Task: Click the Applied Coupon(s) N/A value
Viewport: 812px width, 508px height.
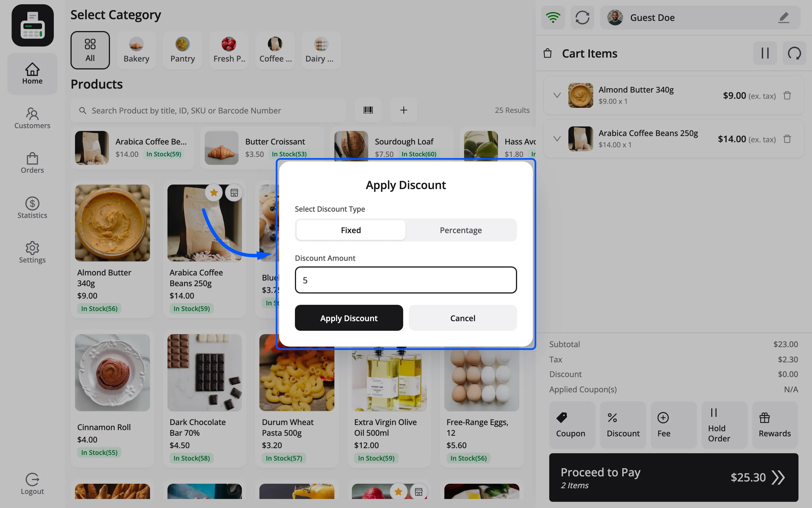Action: coord(791,389)
